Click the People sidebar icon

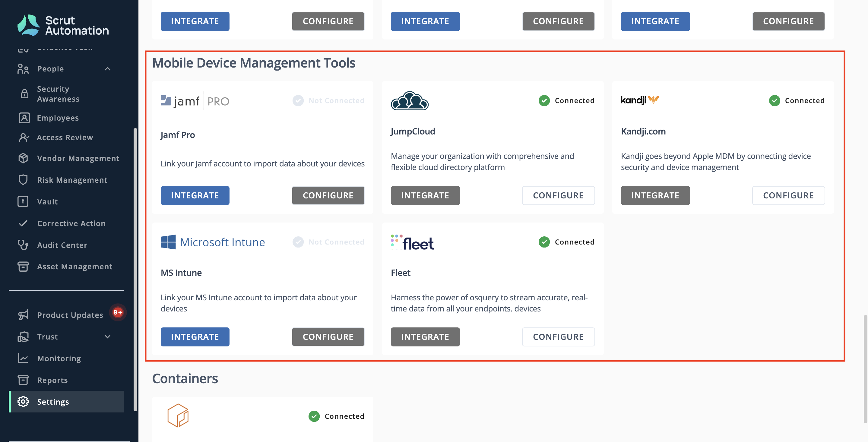pyautogui.click(x=23, y=69)
